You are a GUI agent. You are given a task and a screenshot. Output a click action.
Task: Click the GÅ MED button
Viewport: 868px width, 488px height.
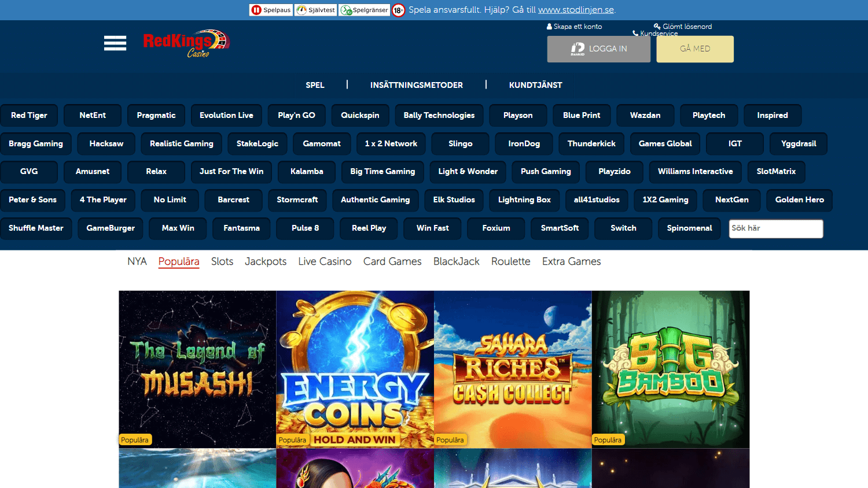tap(695, 49)
